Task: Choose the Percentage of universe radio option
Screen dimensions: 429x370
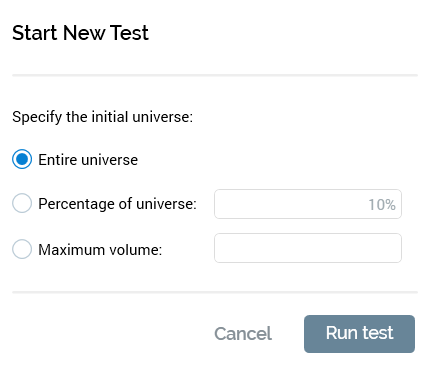Action: 22,203
